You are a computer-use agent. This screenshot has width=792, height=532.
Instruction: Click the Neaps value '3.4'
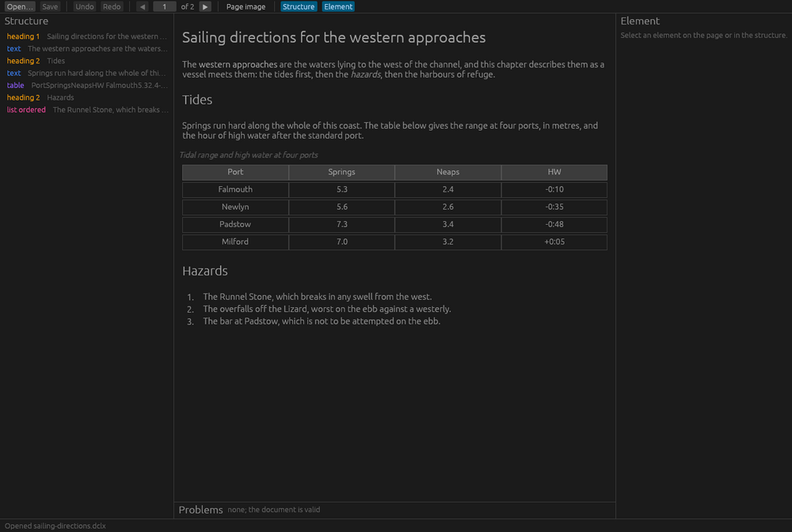point(448,224)
